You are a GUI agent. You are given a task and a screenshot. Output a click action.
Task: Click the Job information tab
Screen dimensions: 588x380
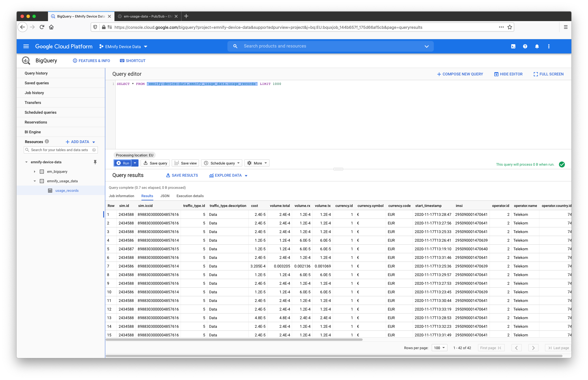121,196
